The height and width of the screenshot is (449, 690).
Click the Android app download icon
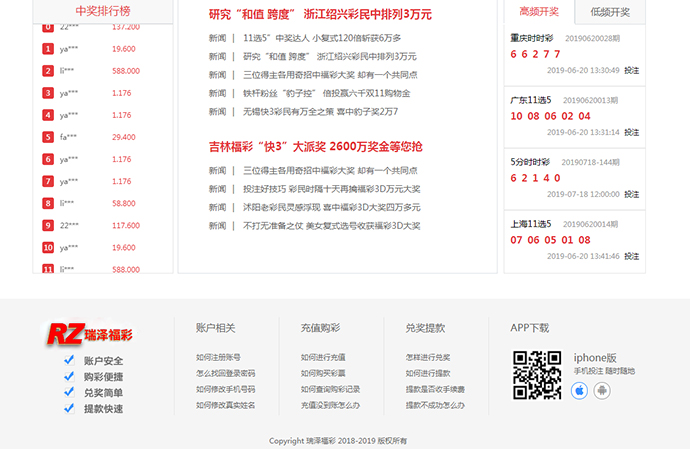[601, 390]
